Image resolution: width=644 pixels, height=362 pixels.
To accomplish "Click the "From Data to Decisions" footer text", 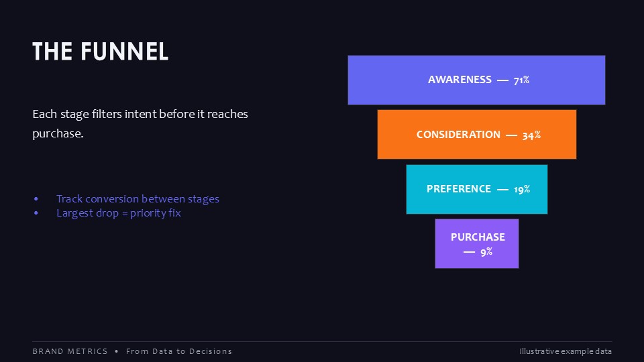I will click(x=179, y=351).
